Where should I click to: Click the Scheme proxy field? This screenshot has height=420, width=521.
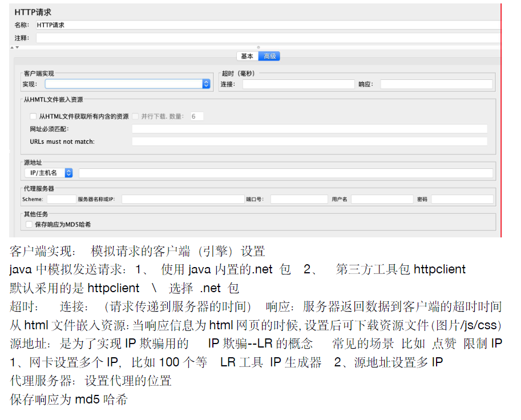coord(59,199)
